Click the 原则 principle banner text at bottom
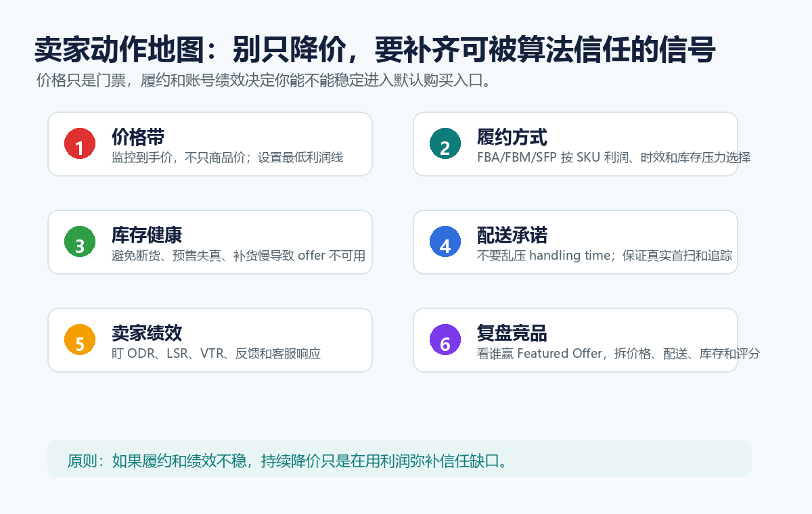The width and height of the screenshot is (812, 514). click(x=288, y=461)
